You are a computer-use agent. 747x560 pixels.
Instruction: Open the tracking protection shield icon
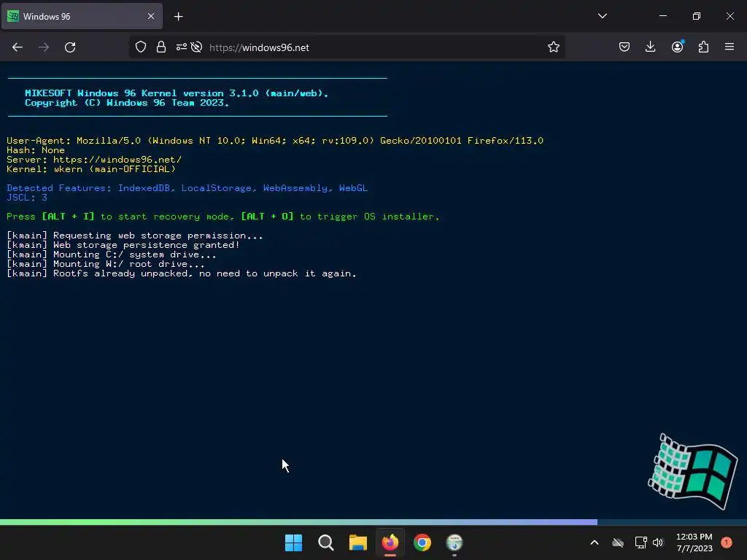[x=141, y=47]
